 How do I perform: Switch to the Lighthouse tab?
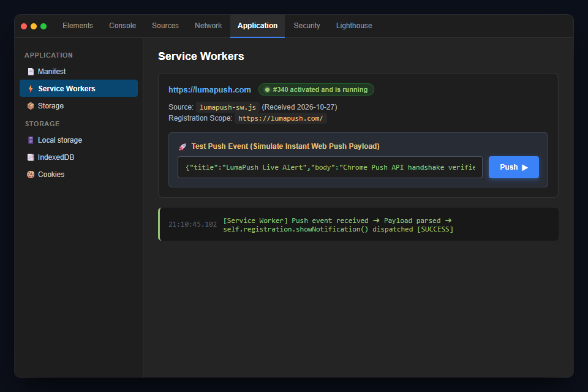pyautogui.click(x=353, y=26)
